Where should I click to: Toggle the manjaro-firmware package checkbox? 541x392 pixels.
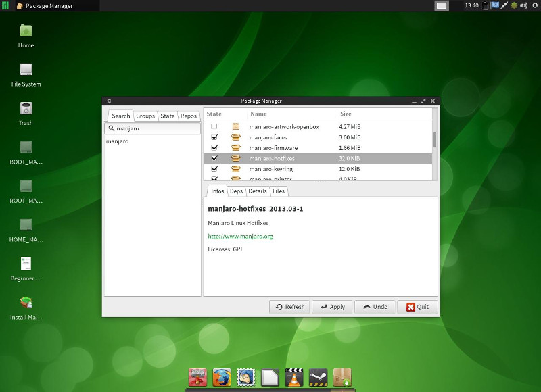click(214, 147)
